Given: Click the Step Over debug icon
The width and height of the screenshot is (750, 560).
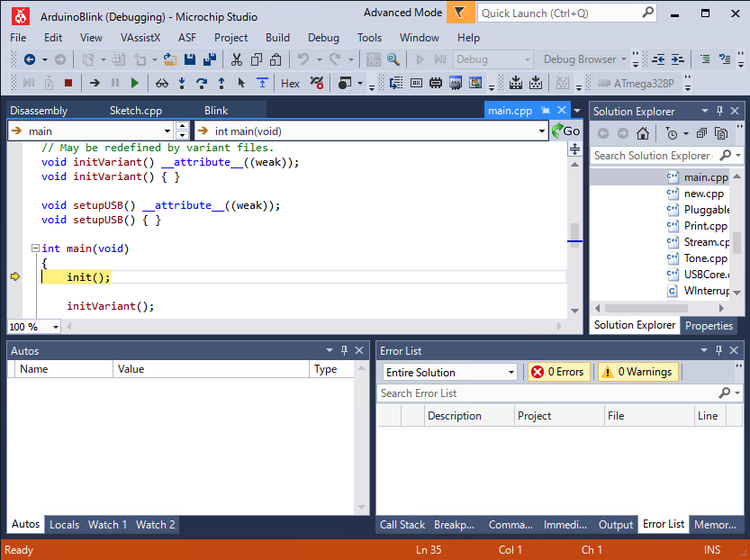Looking at the screenshot, I should point(202,83).
